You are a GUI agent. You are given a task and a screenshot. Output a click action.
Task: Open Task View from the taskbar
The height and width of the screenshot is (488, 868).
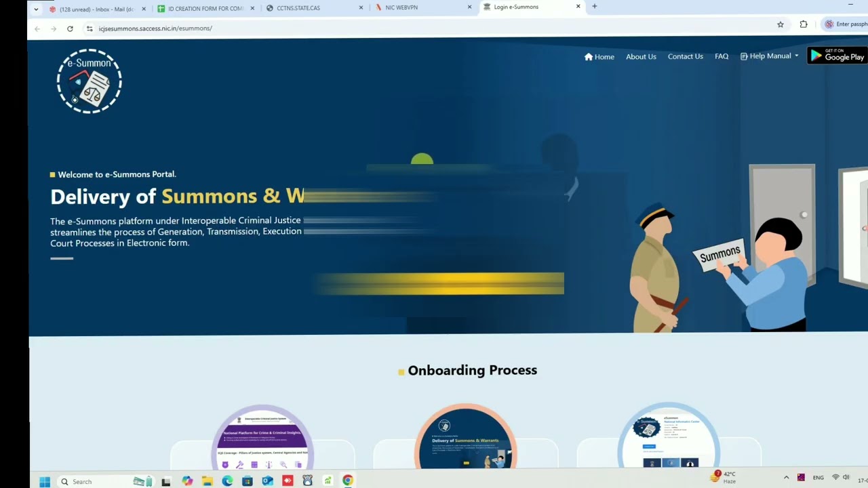tap(166, 481)
